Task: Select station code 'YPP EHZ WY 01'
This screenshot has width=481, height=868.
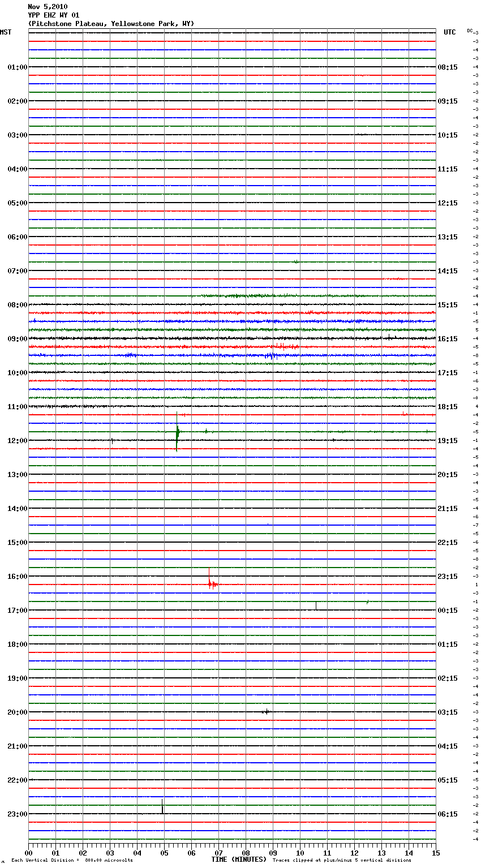Action: click(x=54, y=15)
